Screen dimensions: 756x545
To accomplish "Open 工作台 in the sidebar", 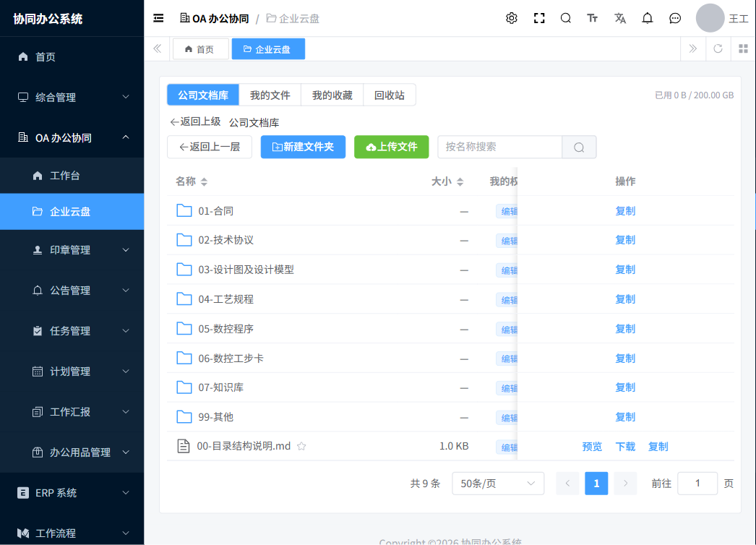I will pyautogui.click(x=72, y=176).
